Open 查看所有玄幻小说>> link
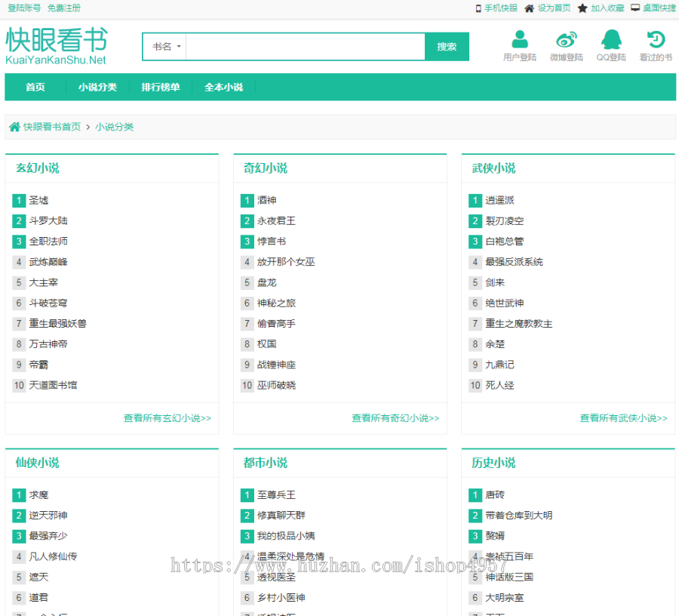Viewport: 679px width, 616px height. click(167, 418)
